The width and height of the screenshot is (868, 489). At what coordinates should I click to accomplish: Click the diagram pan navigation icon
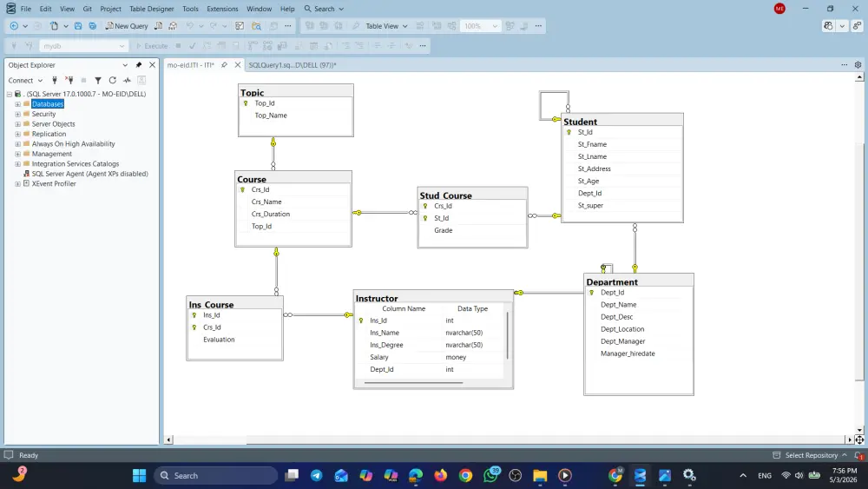coord(859,439)
